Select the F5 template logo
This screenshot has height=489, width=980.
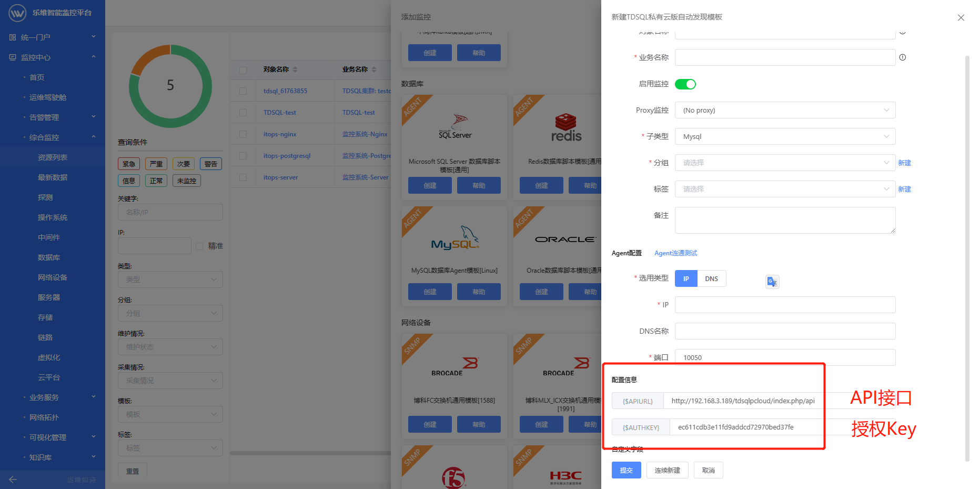[x=453, y=478]
